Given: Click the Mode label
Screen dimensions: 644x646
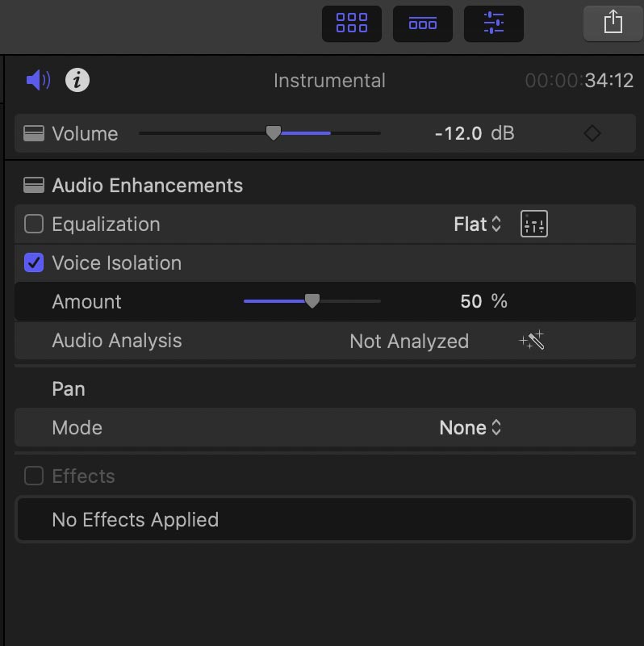Looking at the screenshot, I should tap(77, 428).
